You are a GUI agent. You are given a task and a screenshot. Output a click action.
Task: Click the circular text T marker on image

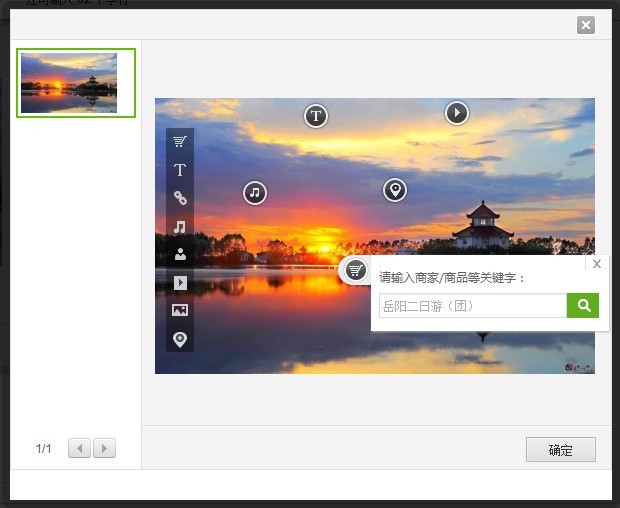tap(316, 116)
